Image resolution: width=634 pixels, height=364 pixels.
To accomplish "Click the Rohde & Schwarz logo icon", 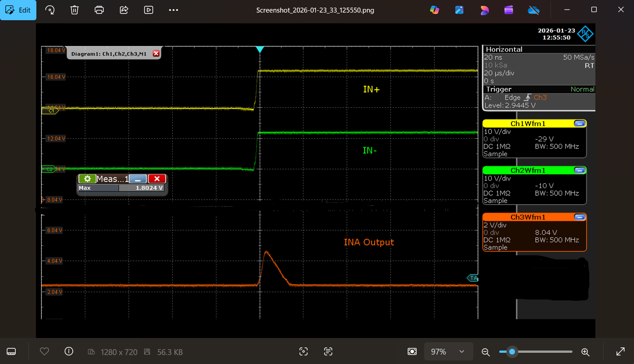I will (x=586, y=34).
